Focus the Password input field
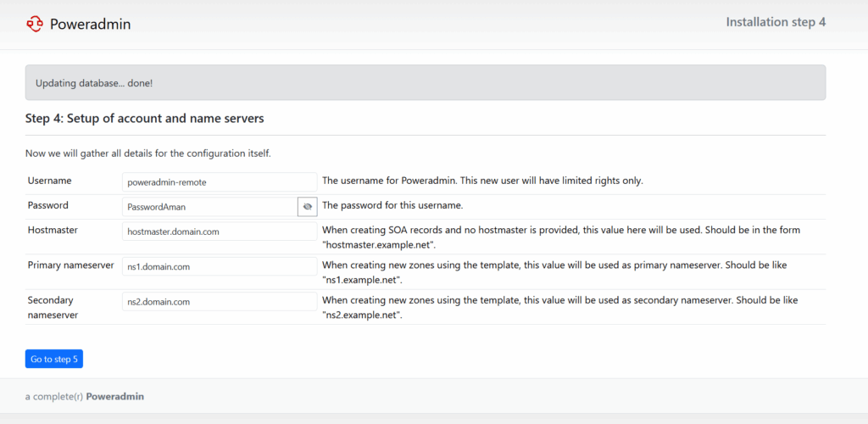Viewport: 868px width, 424px height. pyautogui.click(x=210, y=206)
